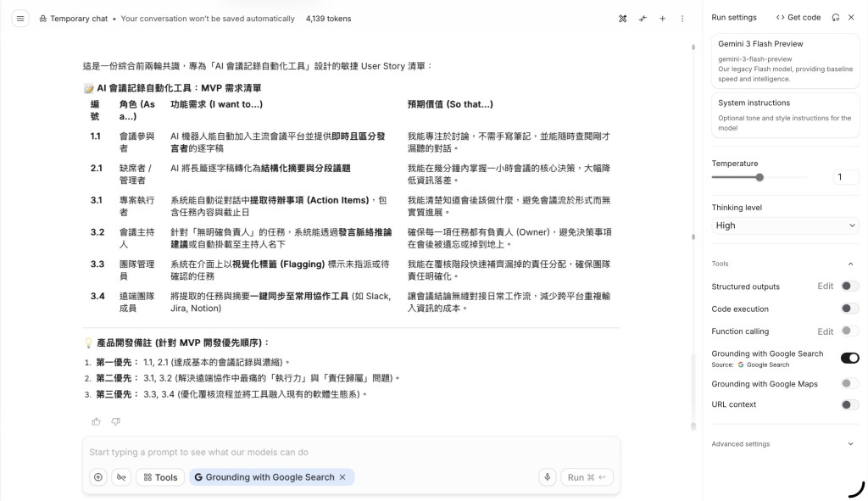Viewport: 868px width, 501px height.
Task: Click the Google G icon in the grounding chip
Action: [198, 477]
